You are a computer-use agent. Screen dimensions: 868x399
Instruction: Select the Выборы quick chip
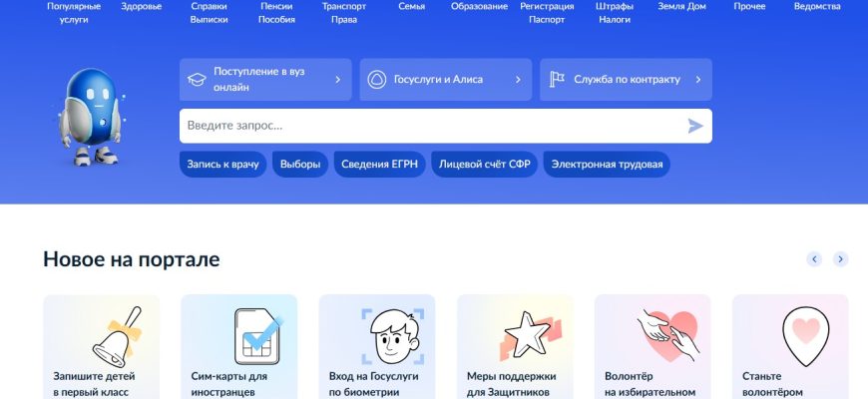[x=300, y=165]
